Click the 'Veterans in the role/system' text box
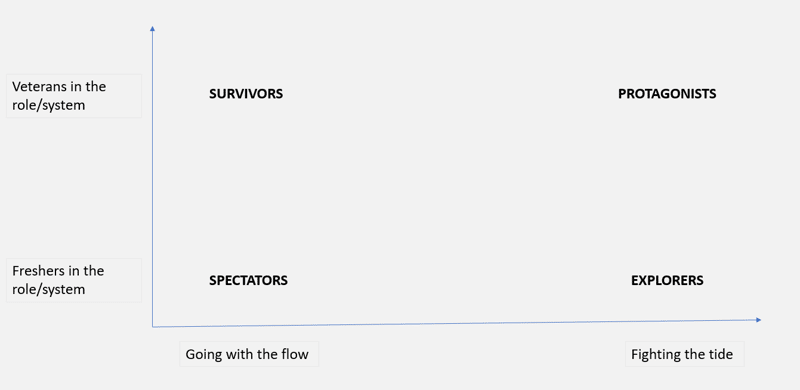The width and height of the screenshot is (800, 390). click(x=74, y=96)
